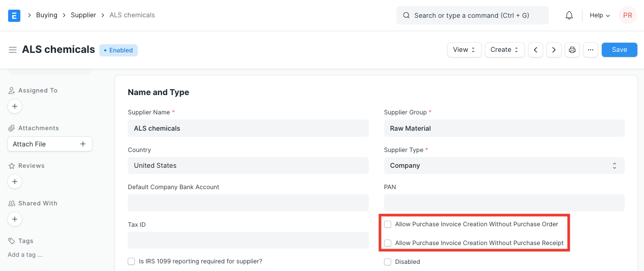Viewport: 644px width, 271px height.
Task: Click the Save button
Action: coord(619,50)
